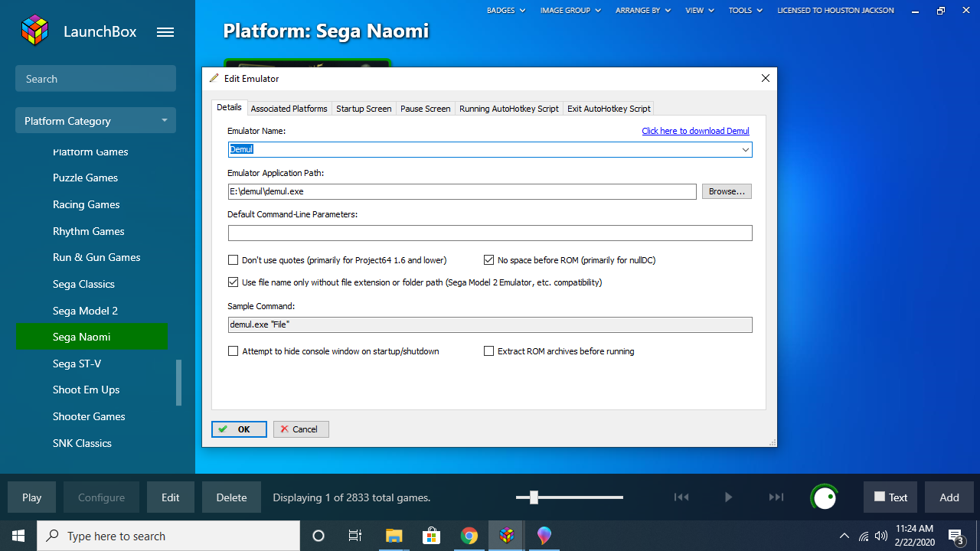Open Google Chrome from the taskbar
The height and width of the screenshot is (551, 980).
[x=469, y=536]
